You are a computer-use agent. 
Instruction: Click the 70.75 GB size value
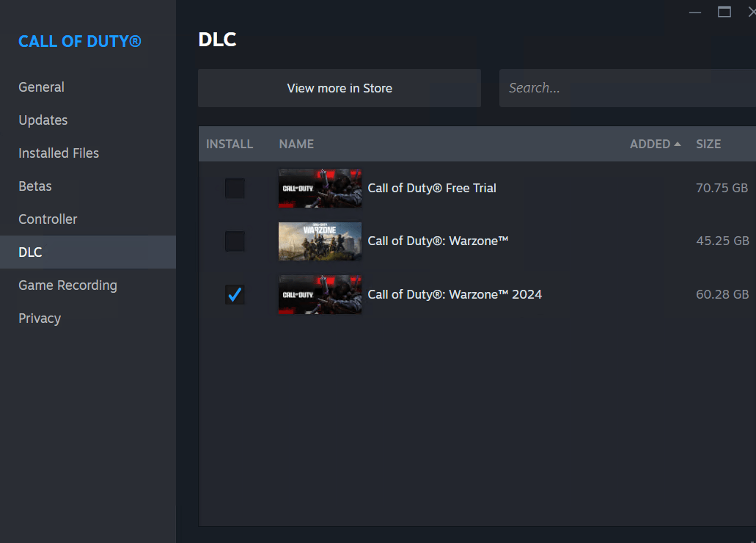(x=722, y=189)
